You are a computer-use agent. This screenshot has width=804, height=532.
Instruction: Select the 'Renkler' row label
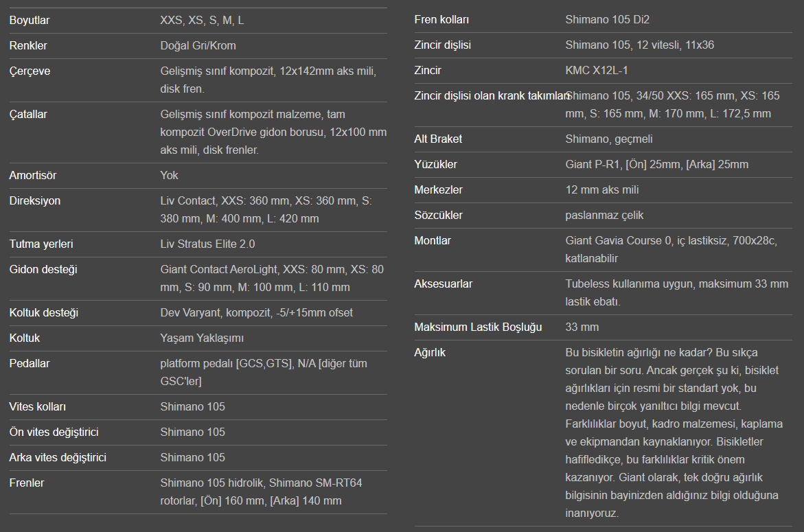(x=28, y=45)
